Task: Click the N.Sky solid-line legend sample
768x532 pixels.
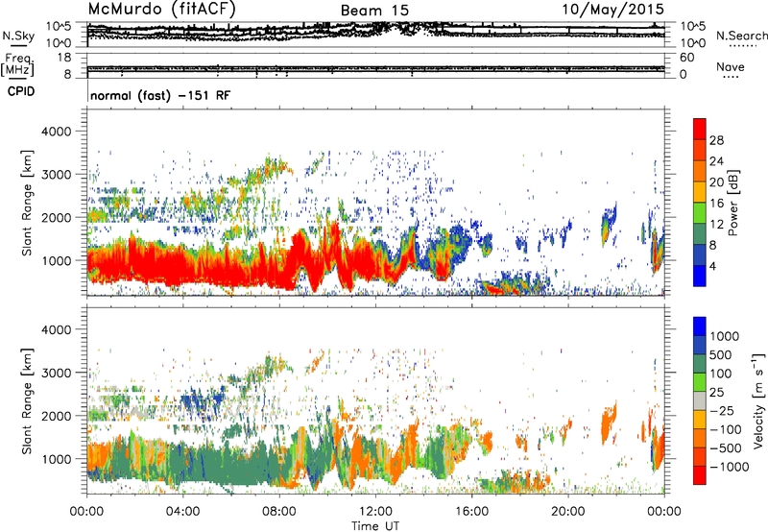Action: 18,45
